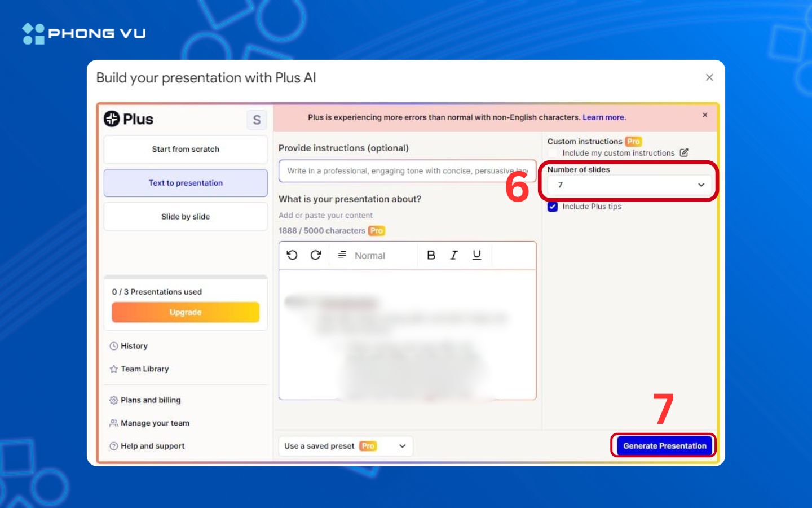Click the edit custom instructions pencil icon

click(x=684, y=153)
